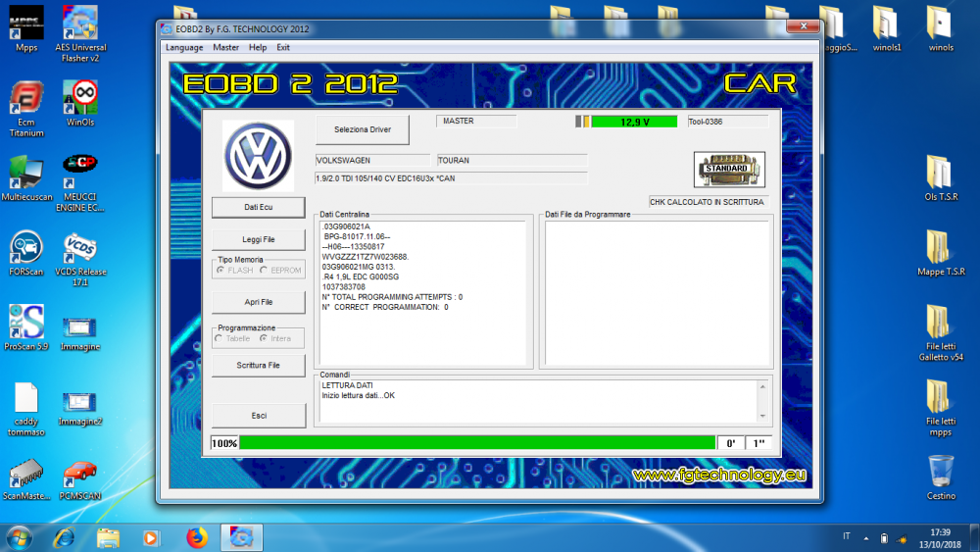The height and width of the screenshot is (552, 980).
Task: Open the Language menu
Action: pos(184,47)
